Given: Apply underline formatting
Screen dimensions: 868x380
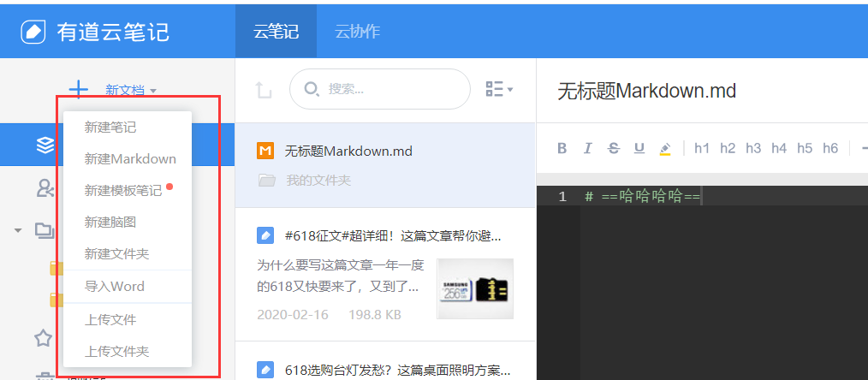Looking at the screenshot, I should click(639, 148).
